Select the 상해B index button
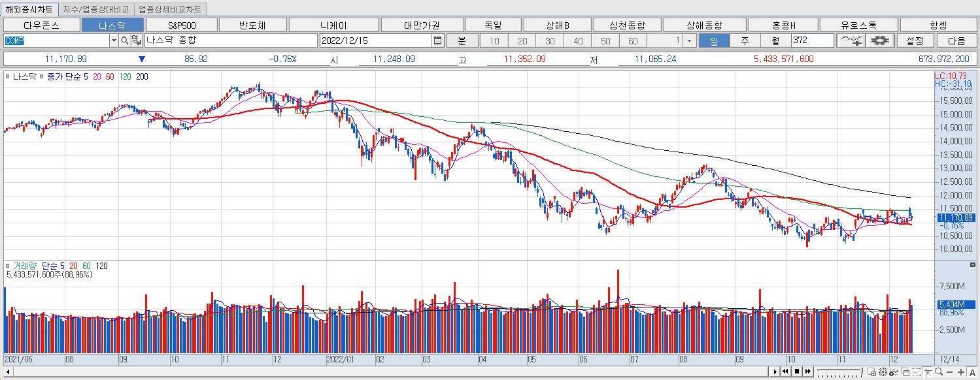 click(558, 25)
